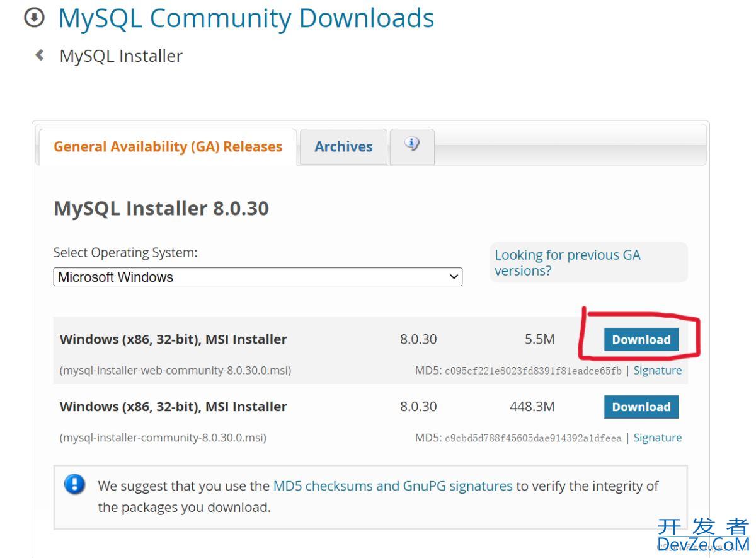Open Signature link for mysql-installer-community msi

(x=657, y=438)
